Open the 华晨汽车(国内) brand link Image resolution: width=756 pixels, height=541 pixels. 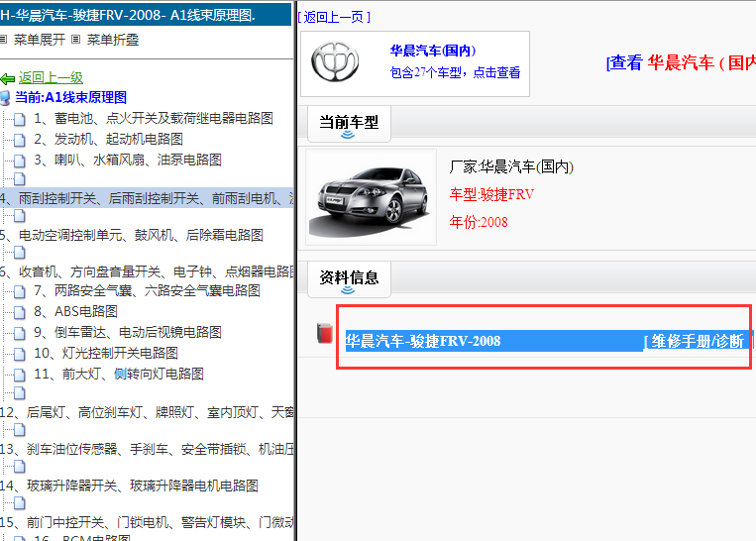click(x=432, y=51)
